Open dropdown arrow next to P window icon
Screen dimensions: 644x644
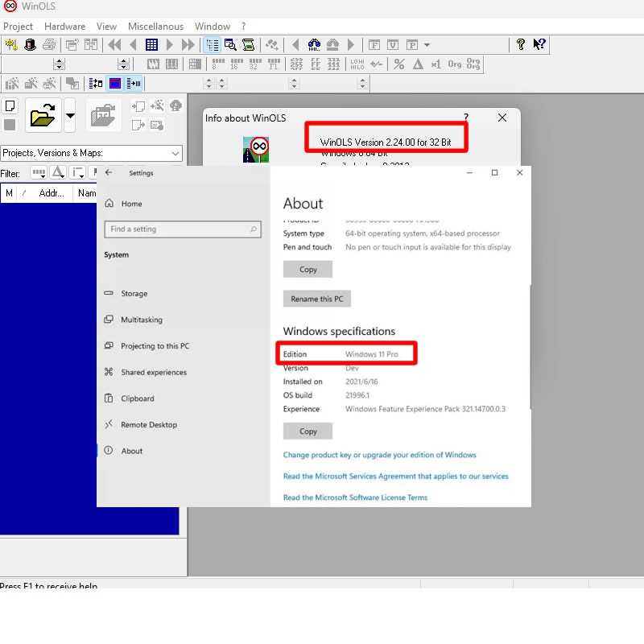pos(427,45)
